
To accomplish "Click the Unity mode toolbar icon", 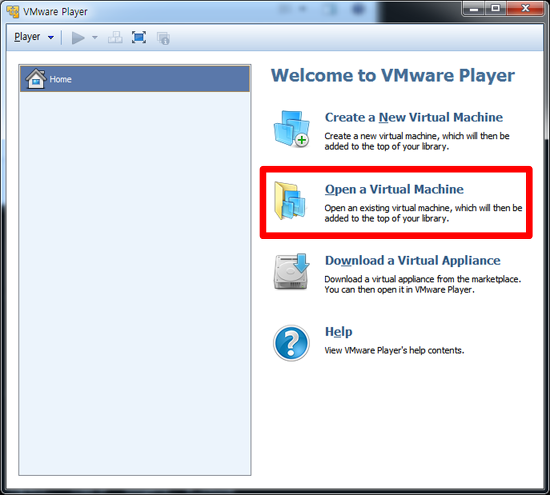I will 163,38.
